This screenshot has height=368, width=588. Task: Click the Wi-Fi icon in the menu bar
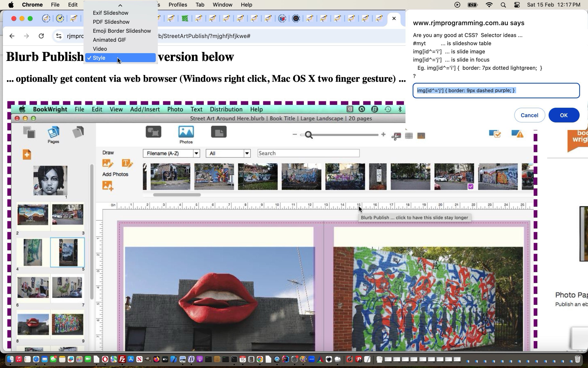click(x=489, y=5)
